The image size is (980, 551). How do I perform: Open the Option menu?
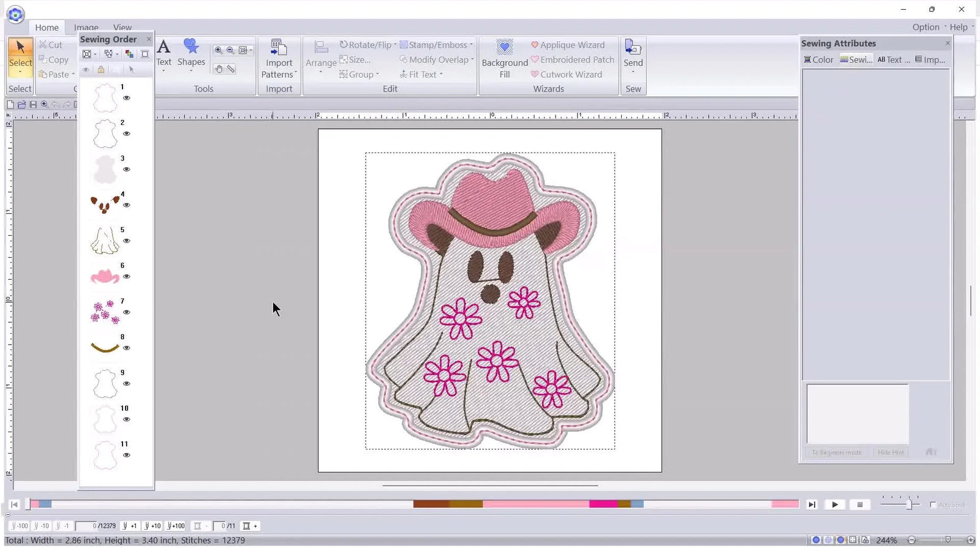[x=925, y=27]
